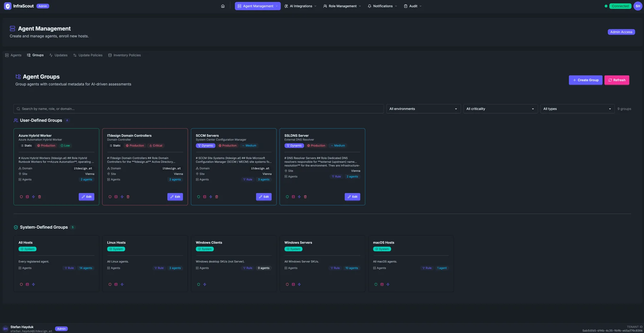Open the SH user avatar in the top bar
644x333 pixels.
pyautogui.click(x=638, y=6)
